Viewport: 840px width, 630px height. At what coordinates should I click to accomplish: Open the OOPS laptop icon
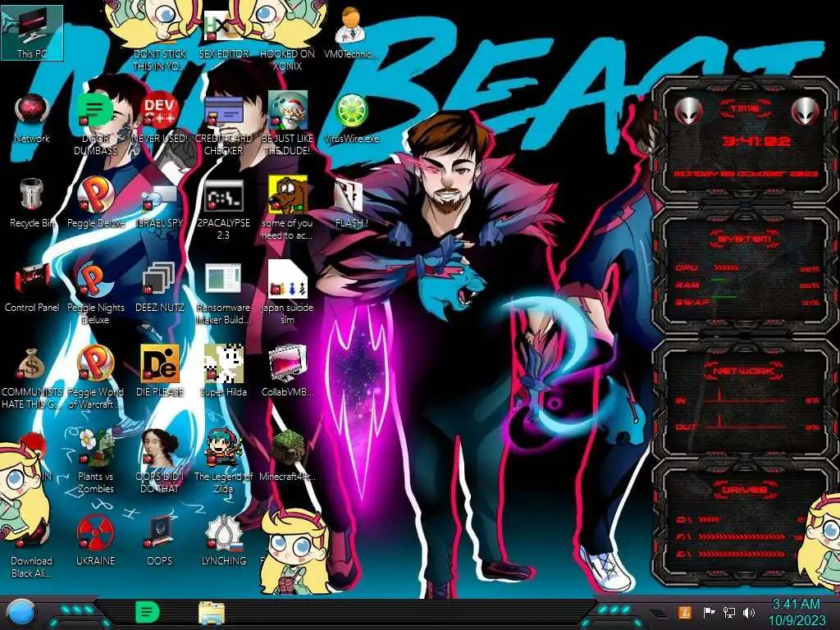160,541
